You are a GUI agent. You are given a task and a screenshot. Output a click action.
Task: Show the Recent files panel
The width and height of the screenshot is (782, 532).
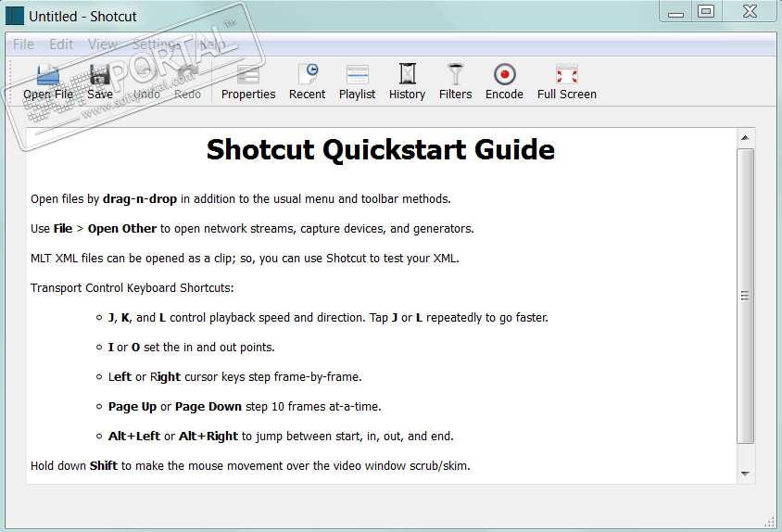pos(307,82)
